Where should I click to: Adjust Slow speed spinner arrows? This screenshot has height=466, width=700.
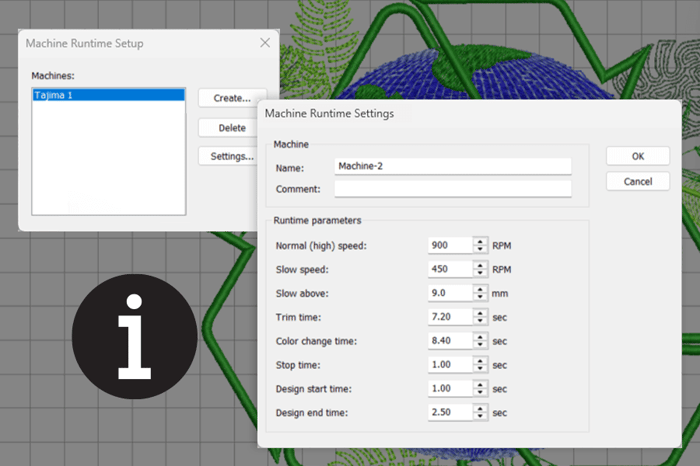(x=481, y=269)
